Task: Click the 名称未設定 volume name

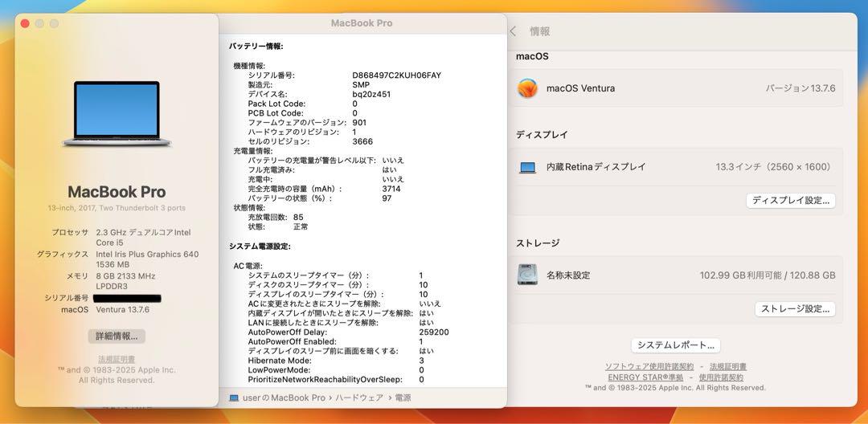Action: click(x=568, y=275)
